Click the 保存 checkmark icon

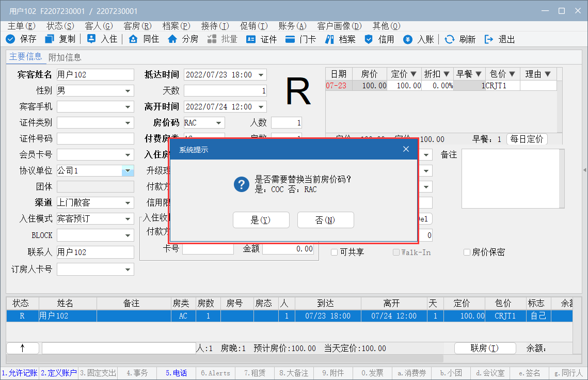tap(10, 39)
